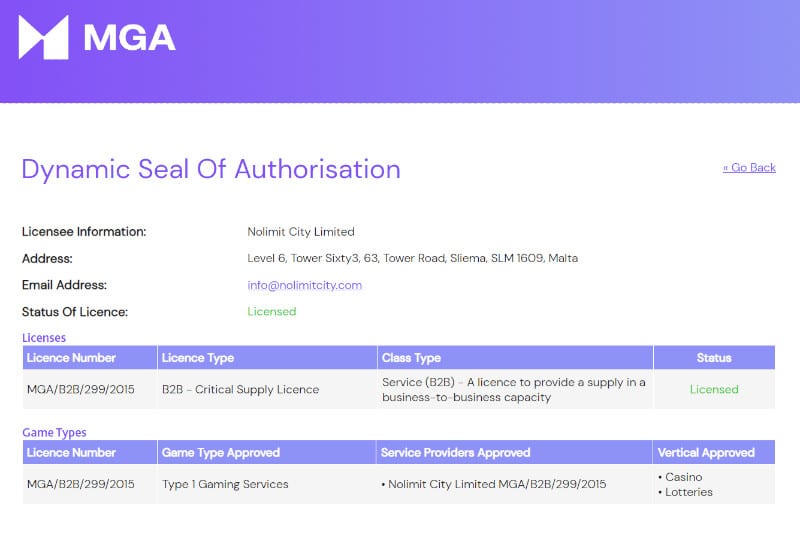800x535 pixels.
Task: Click the MGA emblem logo icon
Action: (x=44, y=38)
